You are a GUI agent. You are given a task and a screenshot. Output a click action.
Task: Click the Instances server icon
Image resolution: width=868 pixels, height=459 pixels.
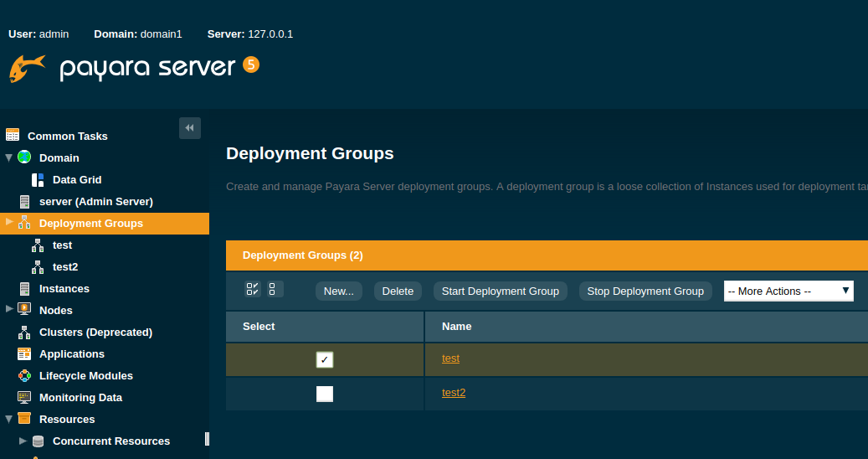click(x=24, y=288)
